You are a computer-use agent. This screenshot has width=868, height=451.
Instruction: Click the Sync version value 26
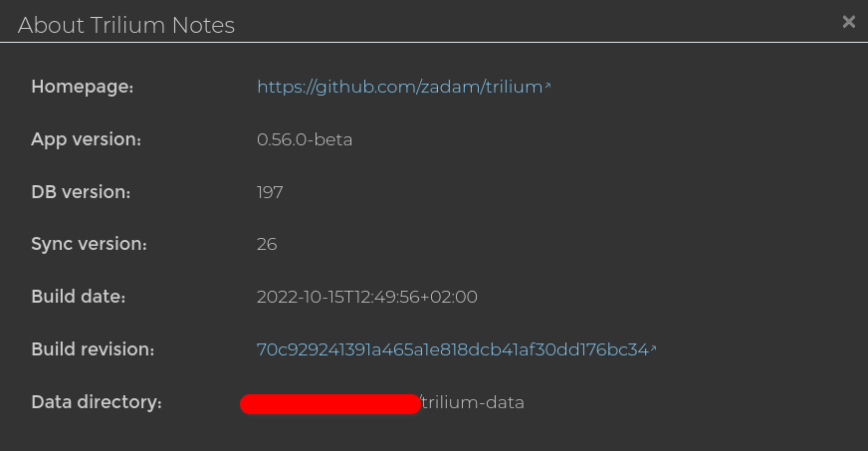pos(267,244)
